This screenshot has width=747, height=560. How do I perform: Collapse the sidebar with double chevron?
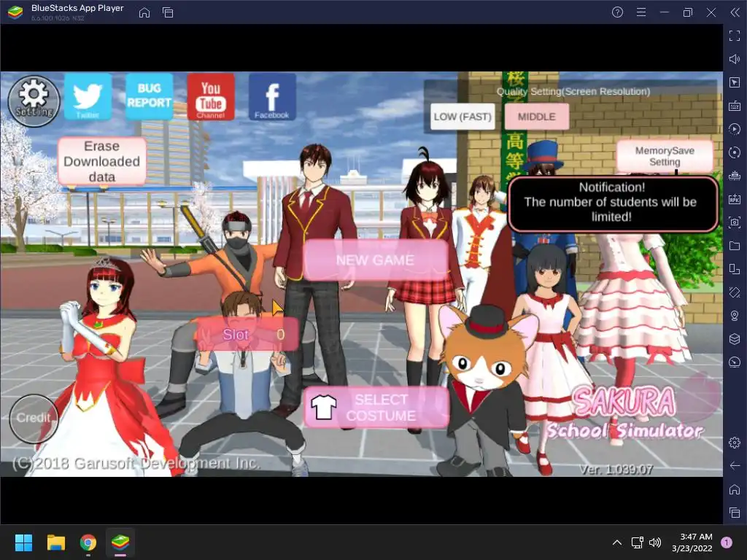pos(735,12)
